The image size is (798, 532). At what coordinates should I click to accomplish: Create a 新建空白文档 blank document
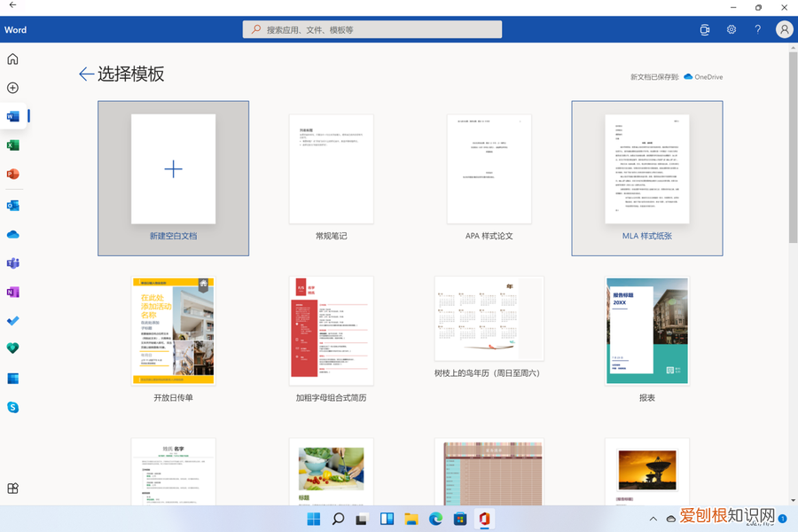(x=173, y=168)
